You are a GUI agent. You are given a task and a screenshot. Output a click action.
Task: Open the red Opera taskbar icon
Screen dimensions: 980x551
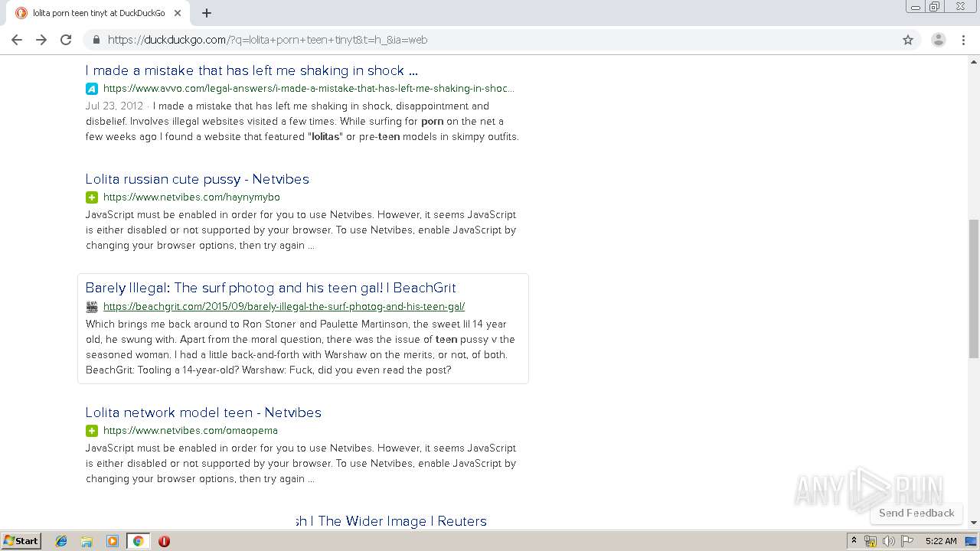[164, 541]
